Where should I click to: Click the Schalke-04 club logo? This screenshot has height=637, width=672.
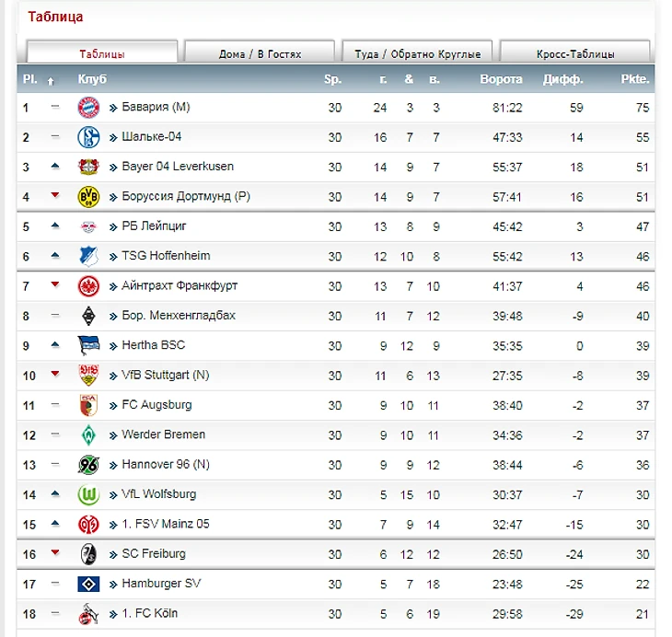coord(87,137)
